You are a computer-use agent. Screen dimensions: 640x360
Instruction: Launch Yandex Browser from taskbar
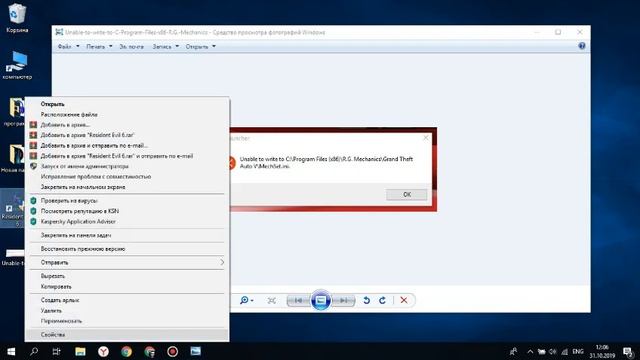pyautogui.click(x=103, y=351)
